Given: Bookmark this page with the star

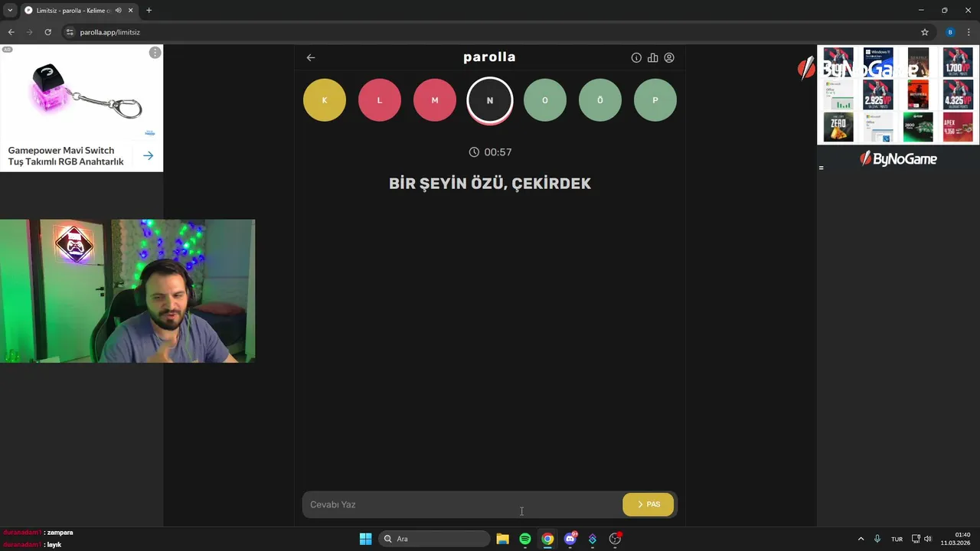Looking at the screenshot, I should [x=924, y=32].
